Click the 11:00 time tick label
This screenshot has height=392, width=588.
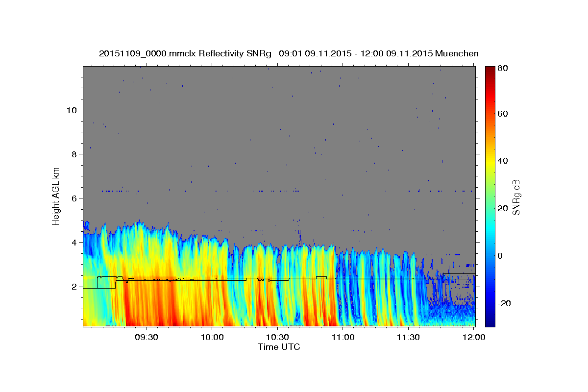tap(343, 337)
